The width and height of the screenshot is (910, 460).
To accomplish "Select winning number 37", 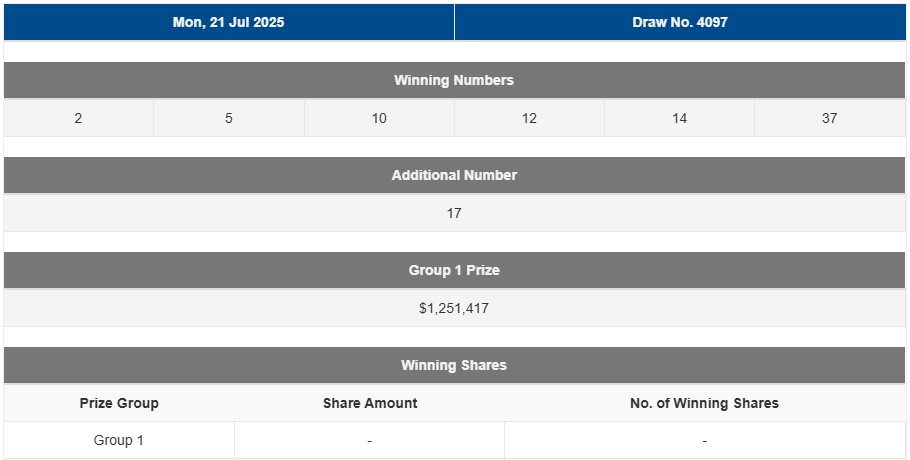I will coord(829,118).
